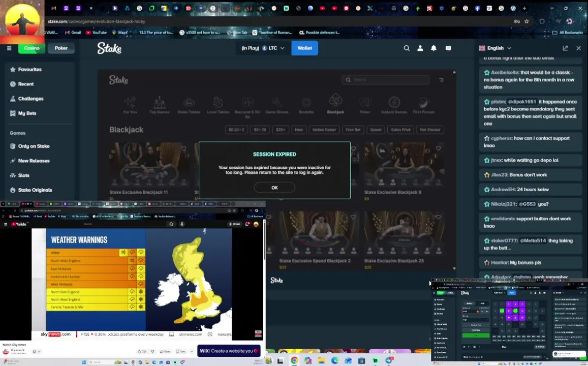Screen dimensions: 588x366
Task: Toggle the Native Dealer filter
Action: 324,130
